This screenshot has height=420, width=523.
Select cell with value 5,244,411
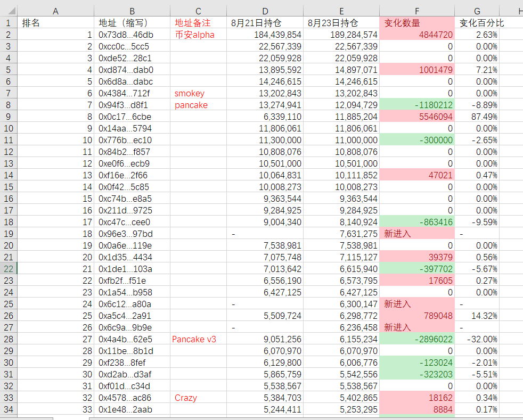point(265,409)
